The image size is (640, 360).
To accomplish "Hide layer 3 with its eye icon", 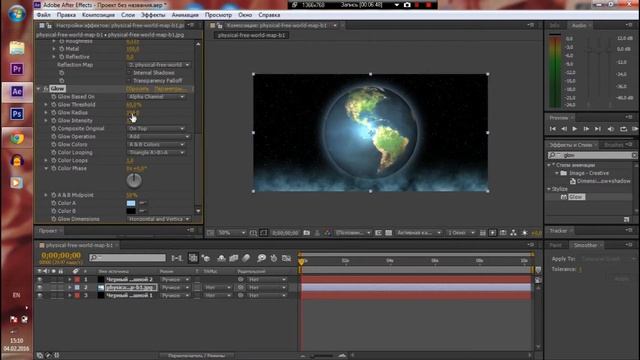I will [x=40, y=296].
